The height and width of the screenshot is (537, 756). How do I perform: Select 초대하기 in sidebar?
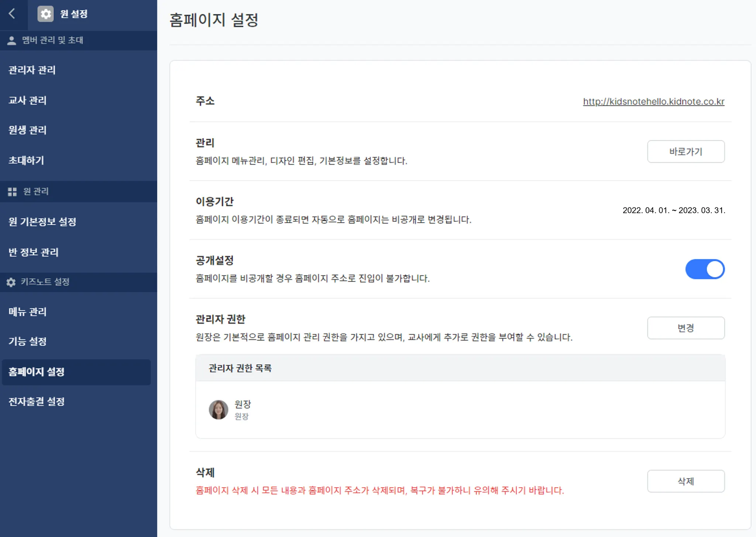pyautogui.click(x=26, y=161)
